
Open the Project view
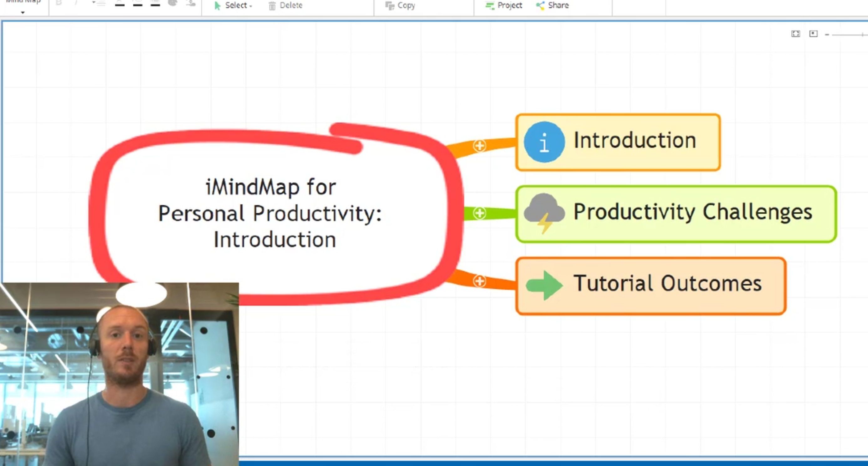pos(504,5)
